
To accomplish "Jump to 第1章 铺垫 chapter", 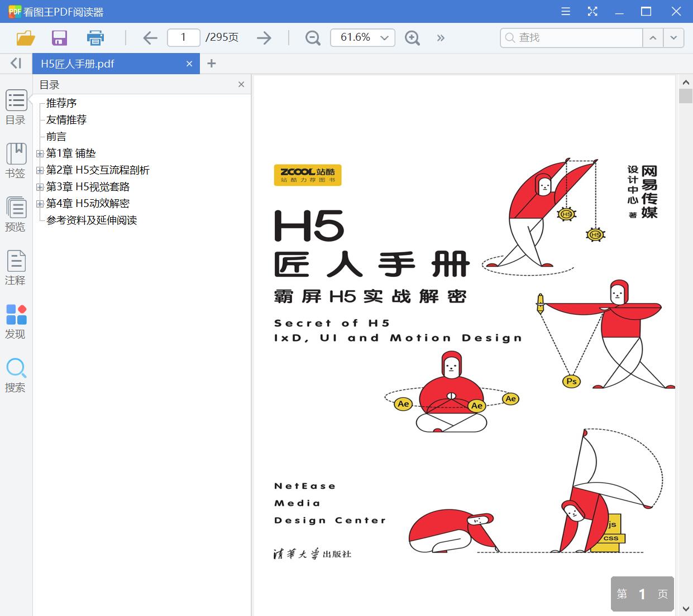I will coord(71,153).
